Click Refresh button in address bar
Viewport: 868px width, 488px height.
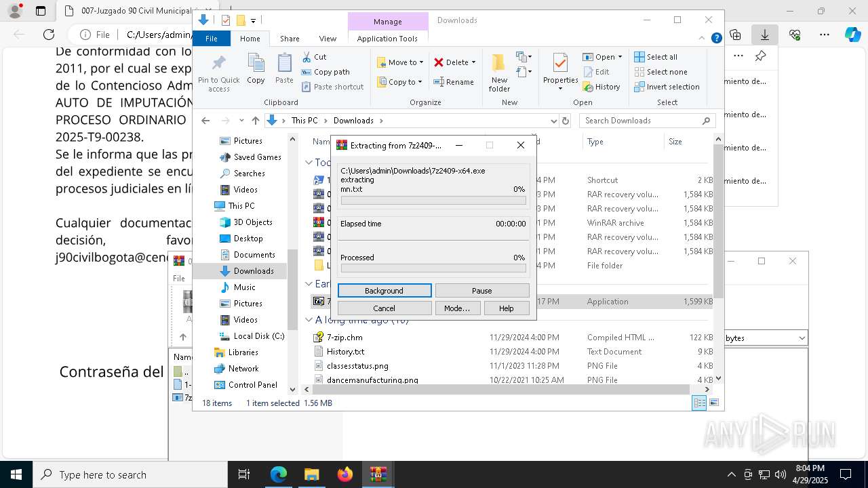pos(565,121)
